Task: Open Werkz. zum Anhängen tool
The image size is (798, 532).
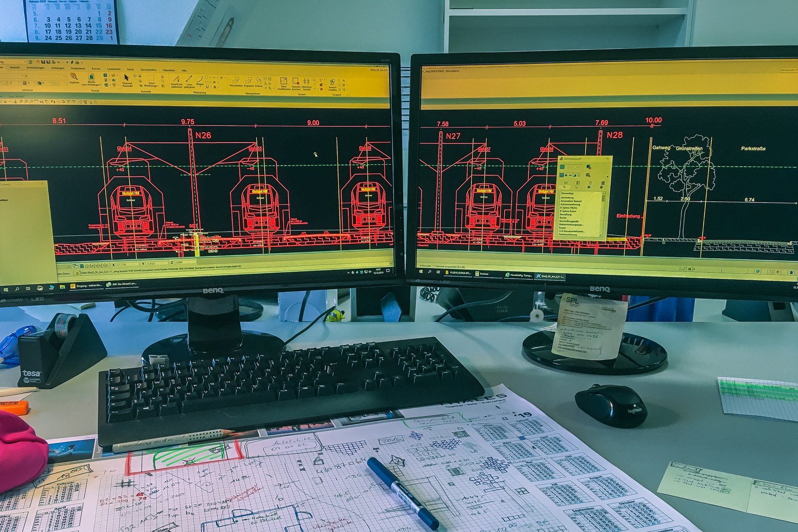Action: (x=91, y=79)
